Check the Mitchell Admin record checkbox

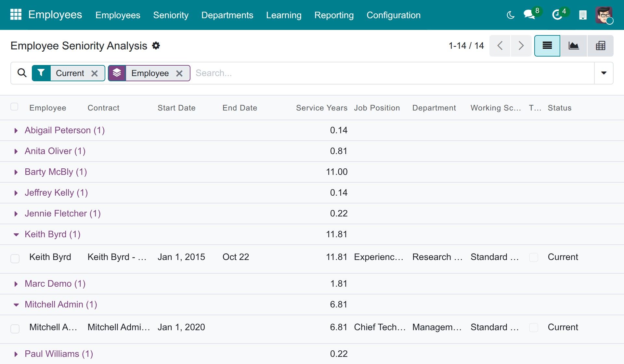(x=15, y=329)
